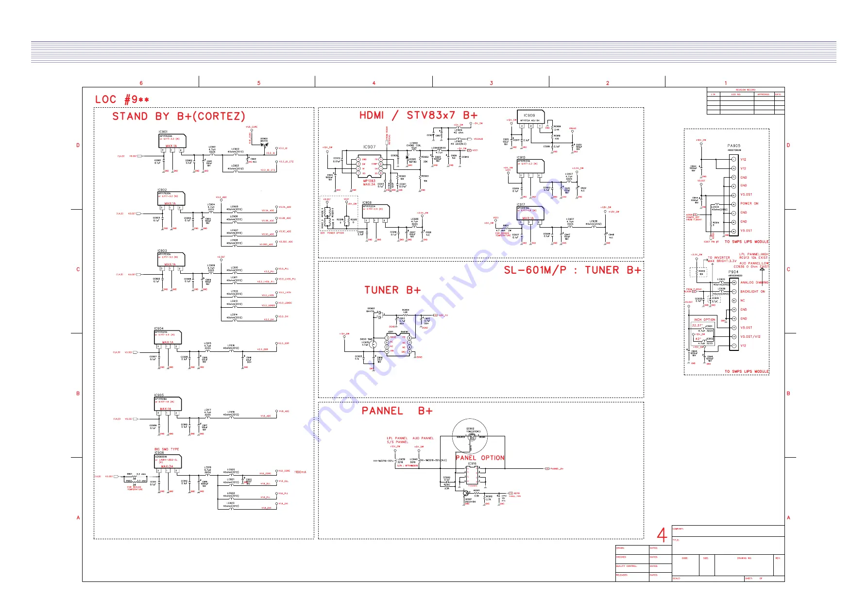The height and width of the screenshot is (613, 868).
Task: Click the PA905 connector label
Action: [734, 146]
